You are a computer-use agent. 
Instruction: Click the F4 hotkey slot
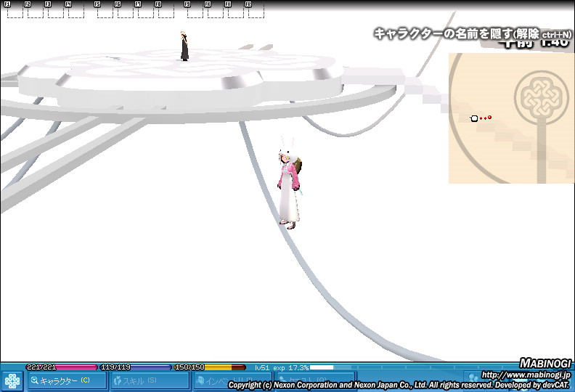(76, 10)
